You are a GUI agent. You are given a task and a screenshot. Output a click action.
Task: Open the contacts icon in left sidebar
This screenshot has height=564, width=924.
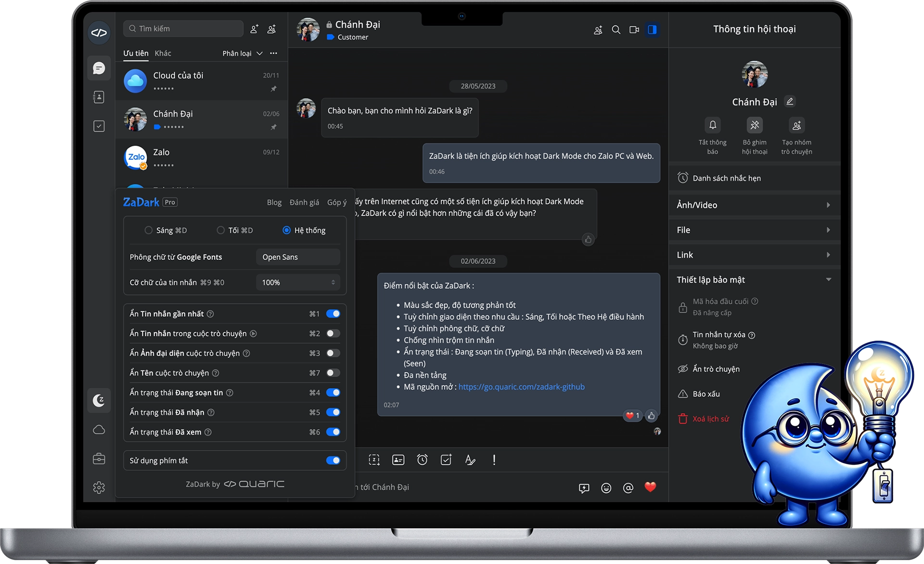99,97
